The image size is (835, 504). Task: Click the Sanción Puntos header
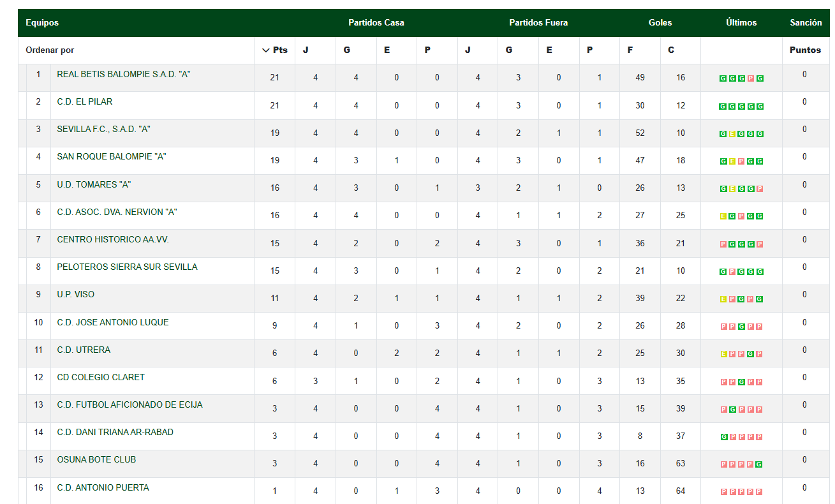click(806, 50)
